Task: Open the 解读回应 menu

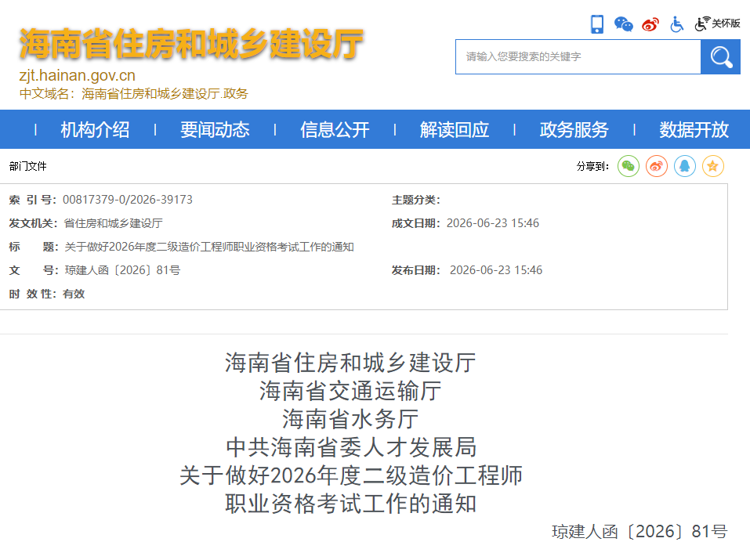Action: click(x=455, y=129)
